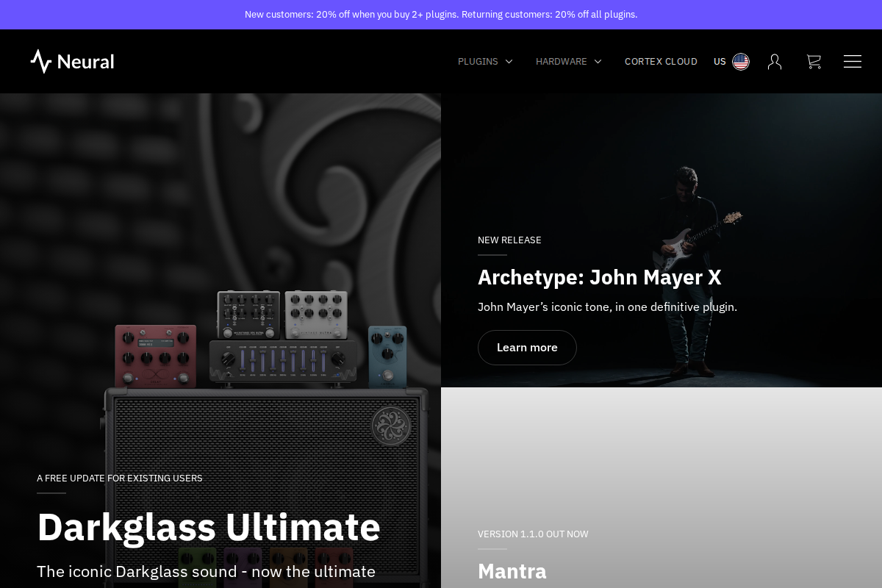Open Cortex Cloud from navigation

[x=661, y=62]
